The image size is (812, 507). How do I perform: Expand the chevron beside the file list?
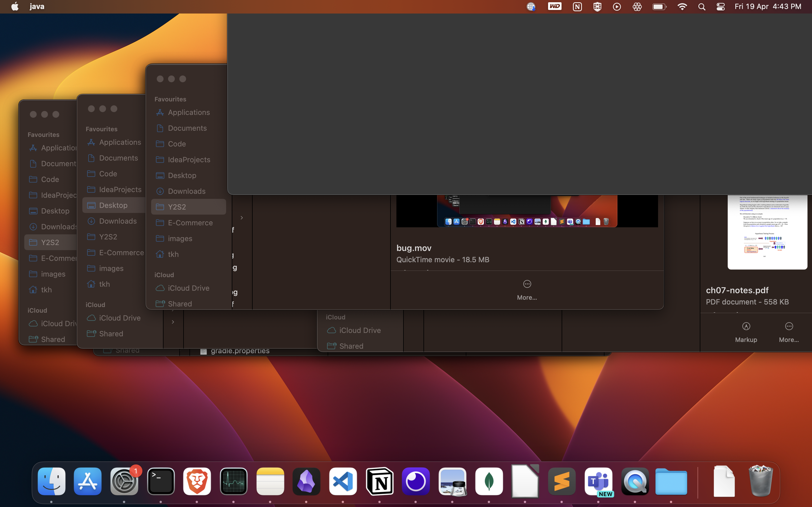tap(242, 218)
